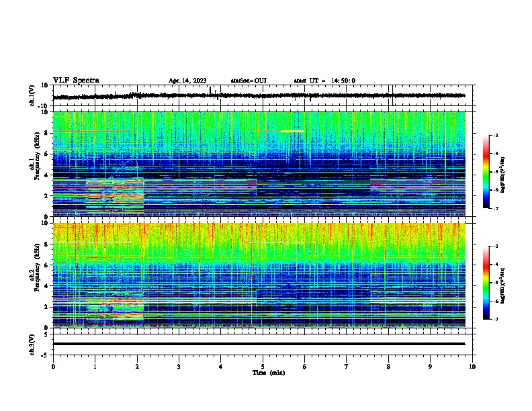Click the "station=OUI" header label
532x411 pixels.
(x=249, y=81)
